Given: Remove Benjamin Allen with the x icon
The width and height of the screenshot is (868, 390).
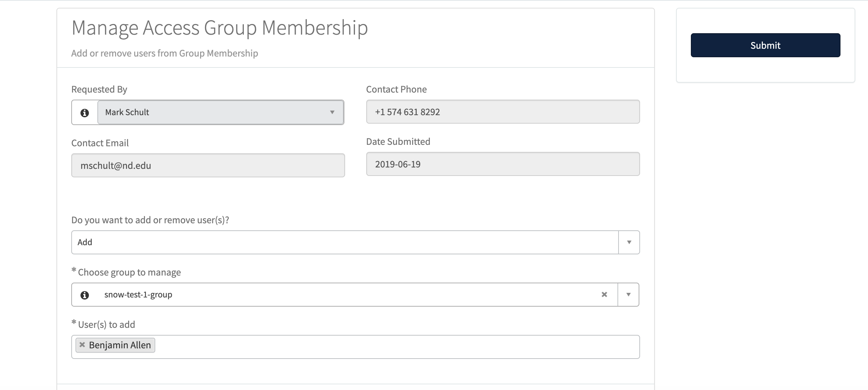Looking at the screenshot, I should (x=82, y=344).
